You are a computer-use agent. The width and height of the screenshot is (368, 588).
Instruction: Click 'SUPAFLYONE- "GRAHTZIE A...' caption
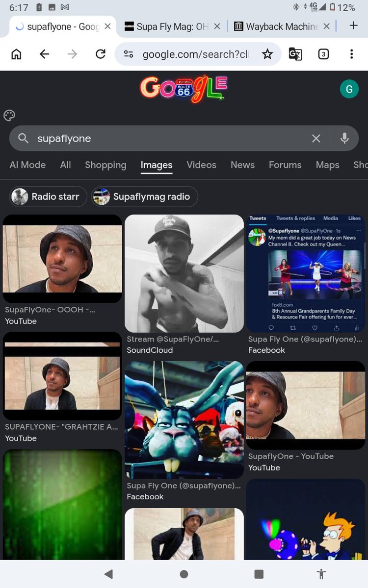(61, 427)
